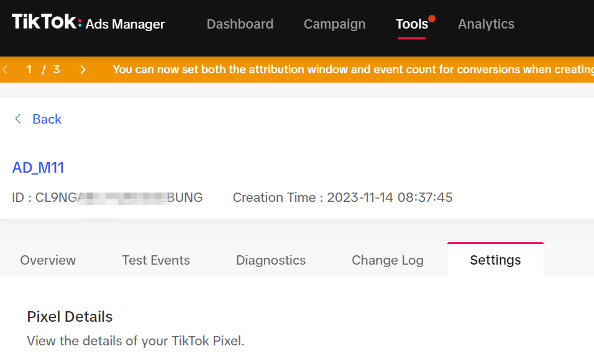
Task: Open the Dashboard menu
Action: (240, 24)
